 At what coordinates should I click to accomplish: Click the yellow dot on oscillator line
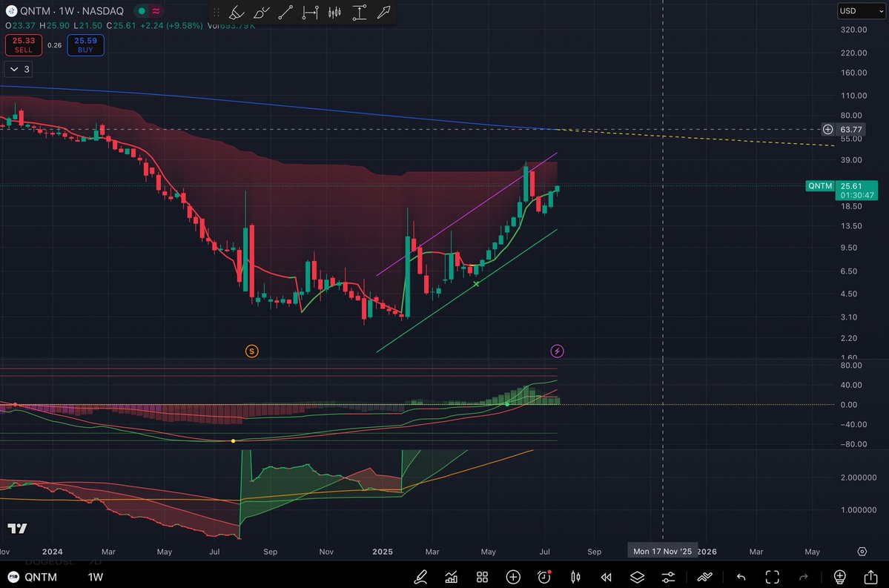[233, 441]
